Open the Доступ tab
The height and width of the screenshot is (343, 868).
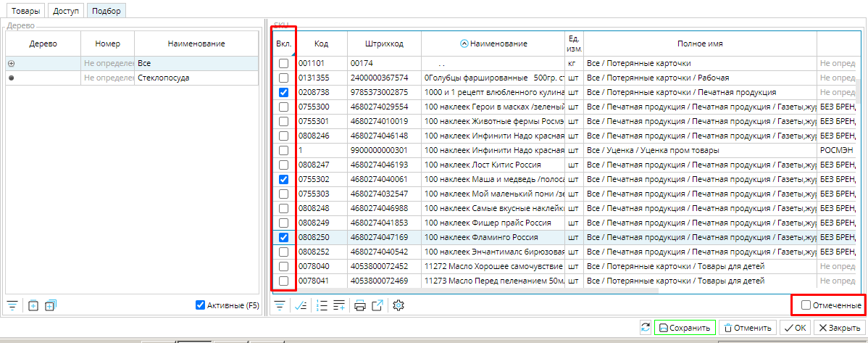(66, 11)
